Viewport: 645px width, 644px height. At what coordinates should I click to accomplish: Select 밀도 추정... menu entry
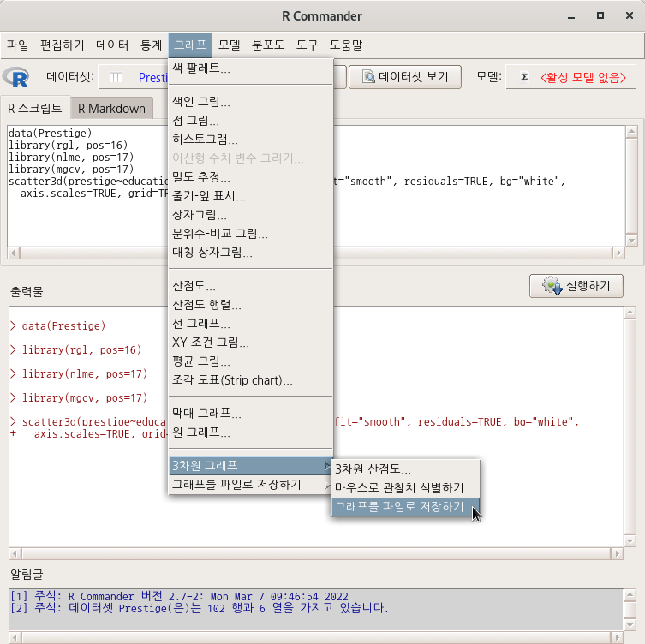pos(250,177)
